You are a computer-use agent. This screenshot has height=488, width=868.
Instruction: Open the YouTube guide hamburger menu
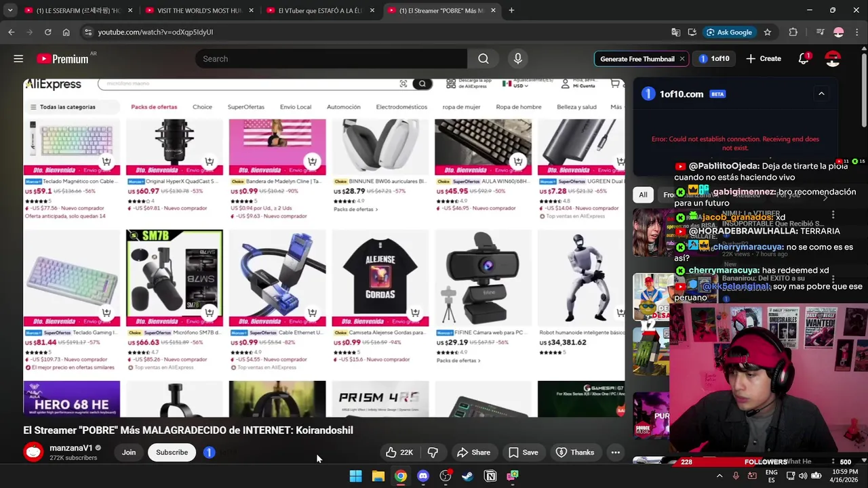click(x=18, y=59)
